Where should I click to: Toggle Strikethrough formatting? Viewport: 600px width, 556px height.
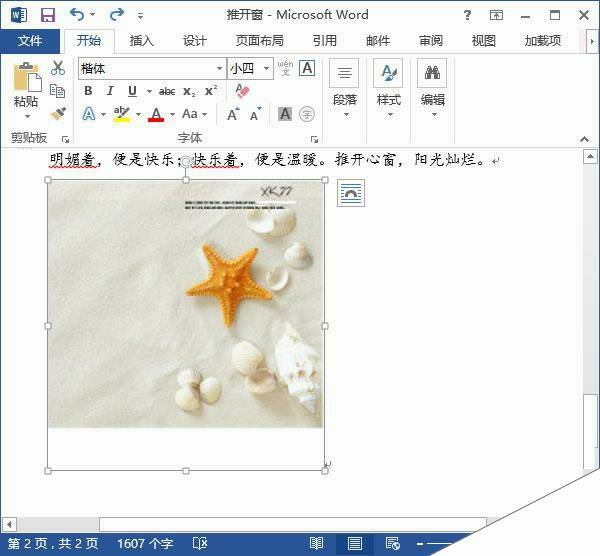(166, 91)
